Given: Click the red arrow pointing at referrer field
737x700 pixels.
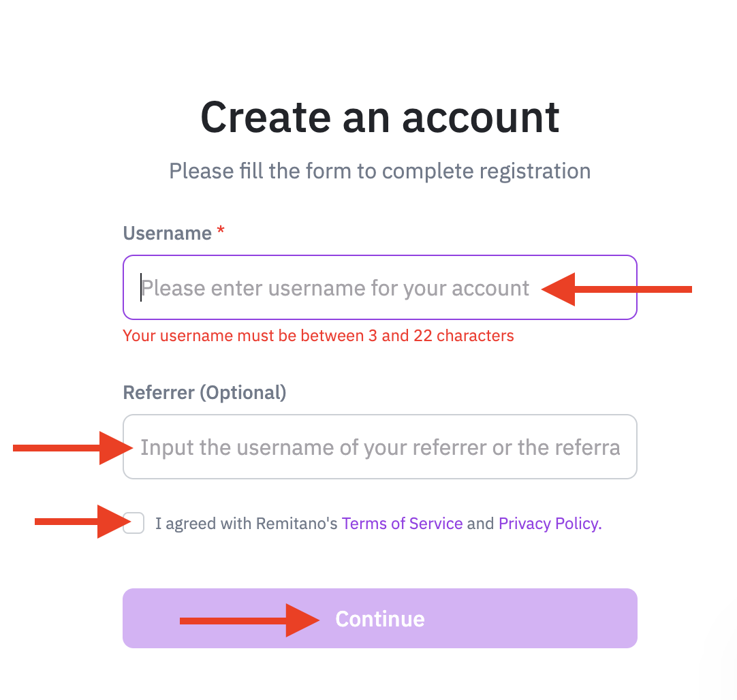Looking at the screenshot, I should [74, 447].
